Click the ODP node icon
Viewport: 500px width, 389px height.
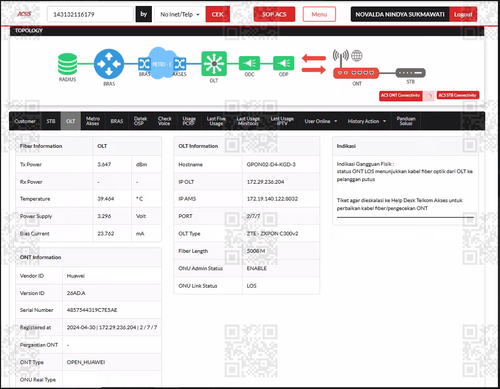(x=284, y=63)
